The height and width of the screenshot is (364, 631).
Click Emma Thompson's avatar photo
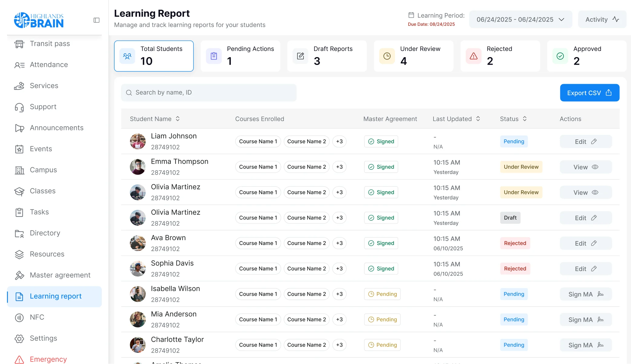[x=138, y=167]
